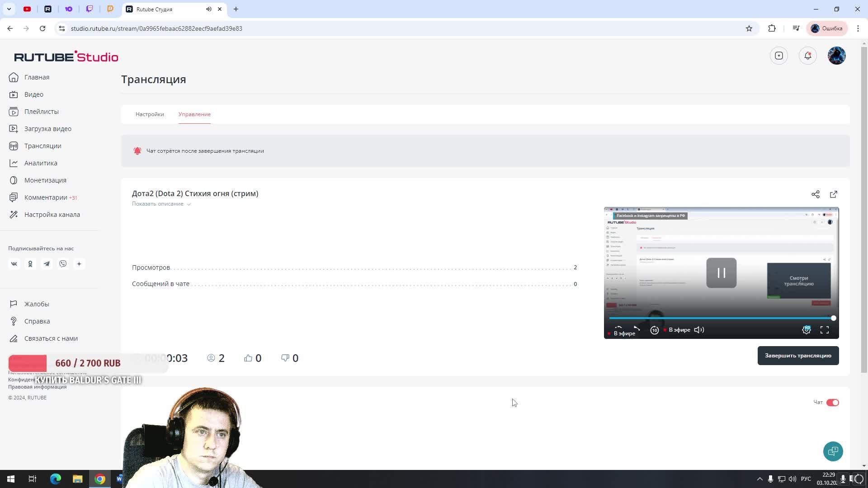Click the RUTUBE Studio logo
This screenshot has width=868, height=488.
click(66, 56)
